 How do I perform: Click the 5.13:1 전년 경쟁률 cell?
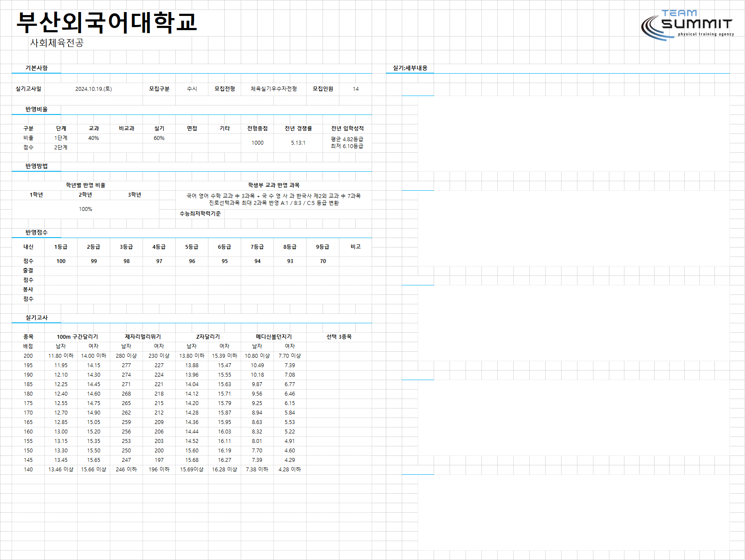(x=298, y=143)
